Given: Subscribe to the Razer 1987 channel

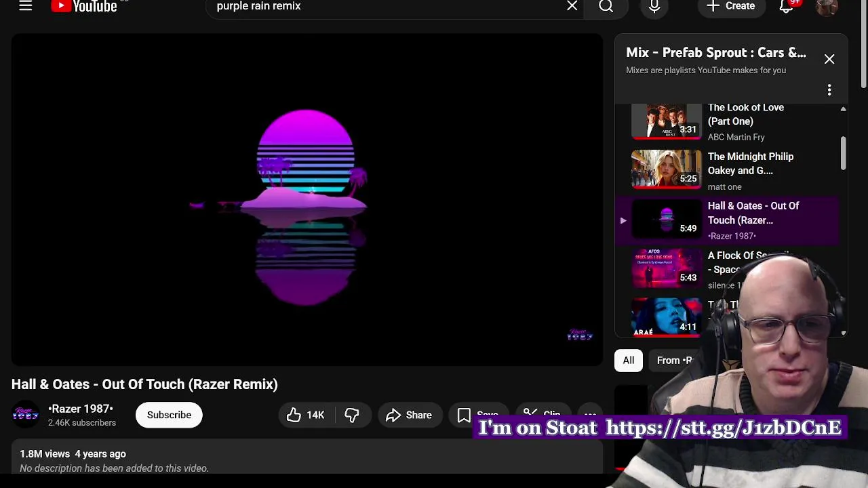Looking at the screenshot, I should 169,415.
